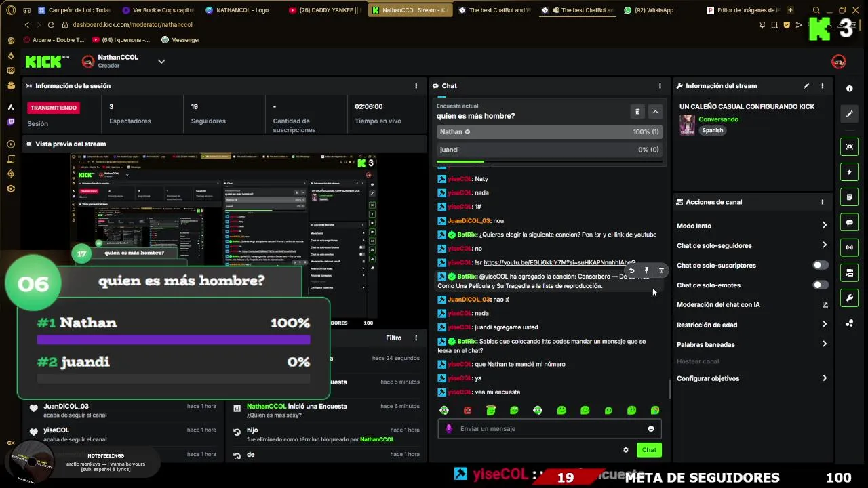Viewport: 868px width, 488px height.
Task: Switch to Ver Rookie Cops browser tab
Action: tap(158, 10)
